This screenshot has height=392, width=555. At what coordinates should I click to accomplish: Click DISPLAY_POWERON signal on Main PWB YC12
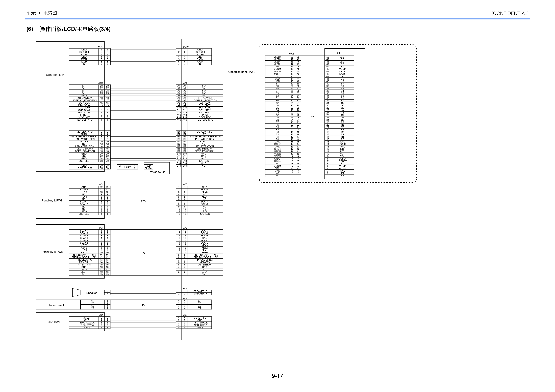point(85,100)
